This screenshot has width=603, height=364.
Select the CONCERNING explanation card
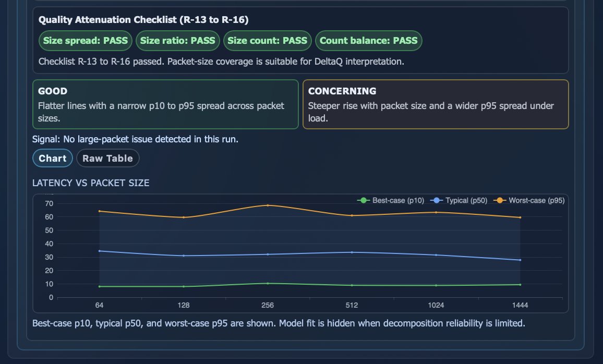pyautogui.click(x=436, y=104)
